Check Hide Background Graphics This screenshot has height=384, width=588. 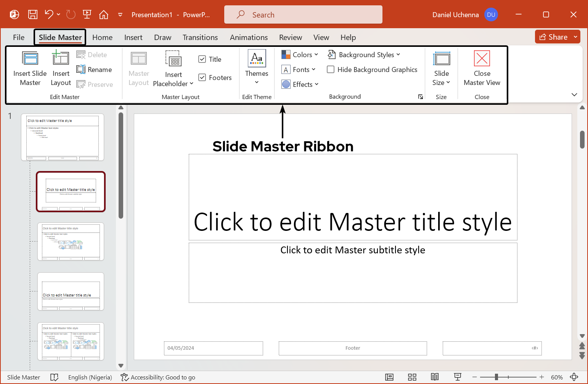(330, 69)
